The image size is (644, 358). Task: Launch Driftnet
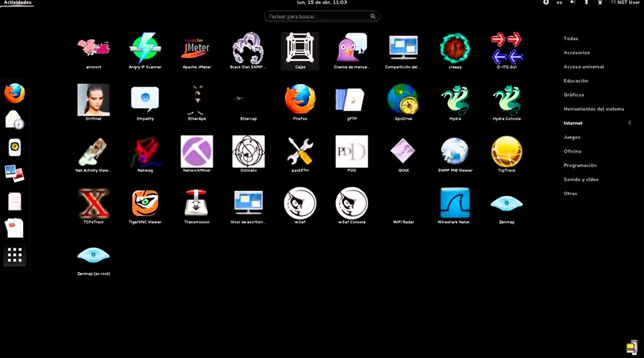pos(93,103)
